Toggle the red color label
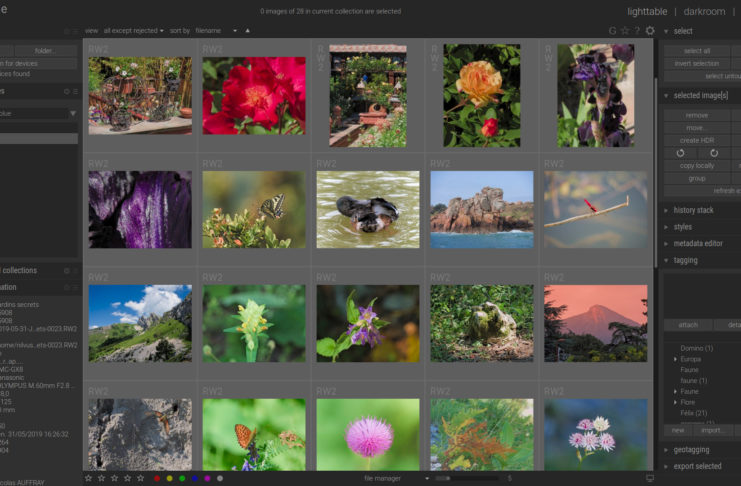The height and width of the screenshot is (486, 741). coord(157,478)
